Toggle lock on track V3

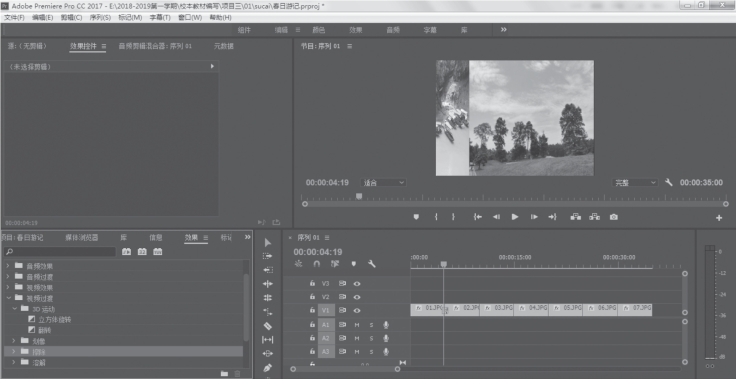click(x=312, y=284)
